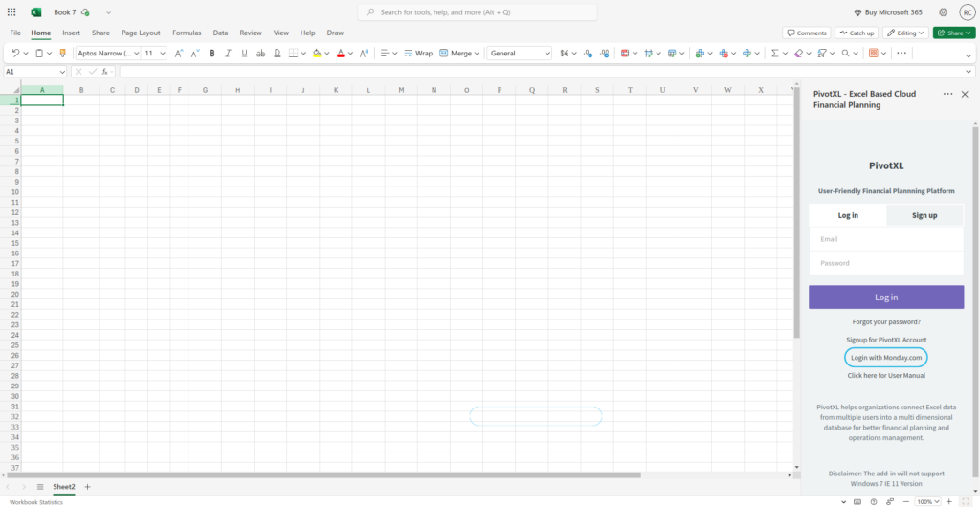Viewport: 980px width, 507px height.
Task: Toggle Wrap text
Action: click(418, 53)
